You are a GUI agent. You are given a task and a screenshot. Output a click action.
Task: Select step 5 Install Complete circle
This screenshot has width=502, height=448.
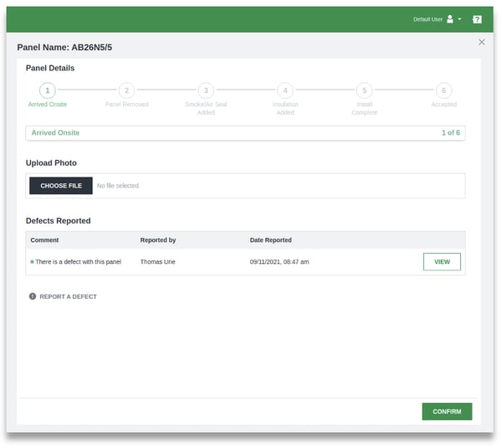click(x=364, y=90)
